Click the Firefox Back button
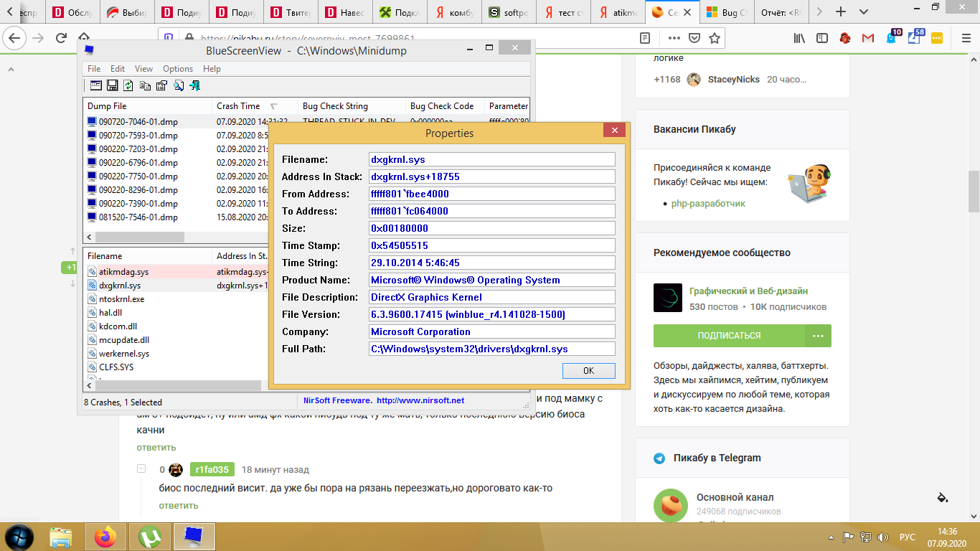 pyautogui.click(x=15, y=38)
